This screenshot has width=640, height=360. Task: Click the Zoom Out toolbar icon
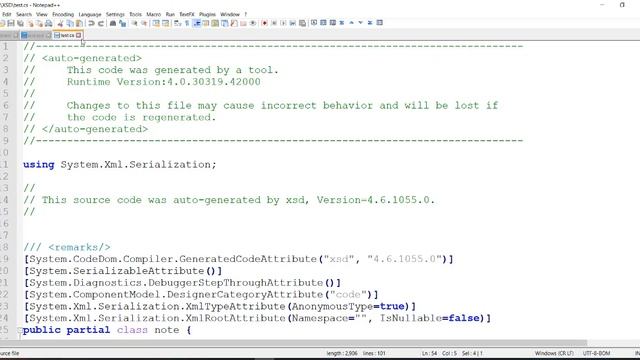click(144, 23)
